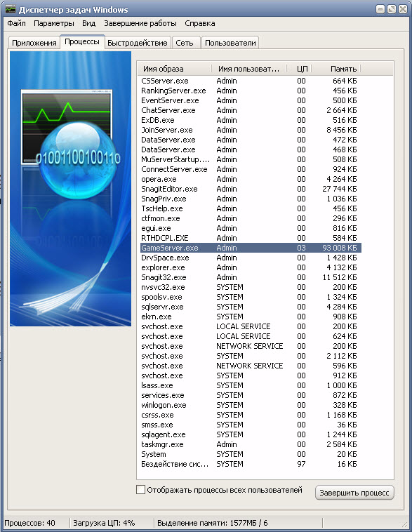Click the 27 744 КБ memory value
Screen dimensions: 412x532
tap(340, 189)
